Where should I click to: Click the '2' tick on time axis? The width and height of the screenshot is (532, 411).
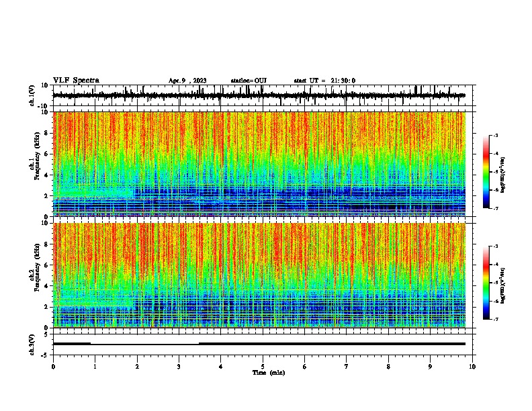(x=137, y=367)
